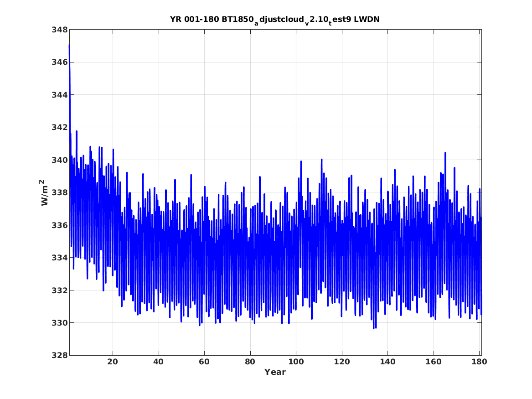Click the X-axis tick label 160
Image resolution: width=532 pixels, height=399 pixels.
434,362
